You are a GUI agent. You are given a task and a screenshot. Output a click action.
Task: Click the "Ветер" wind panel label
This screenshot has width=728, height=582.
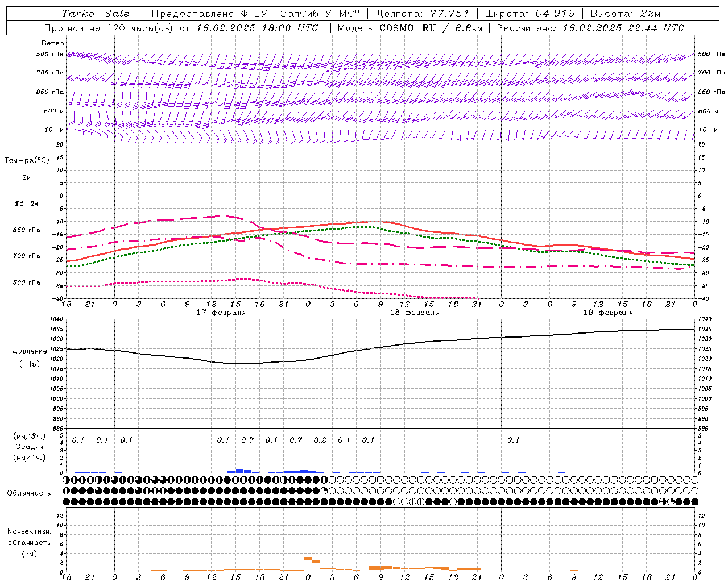(53, 43)
